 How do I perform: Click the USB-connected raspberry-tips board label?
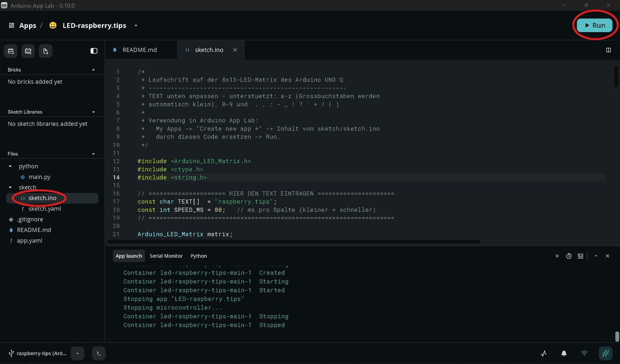coord(38,353)
